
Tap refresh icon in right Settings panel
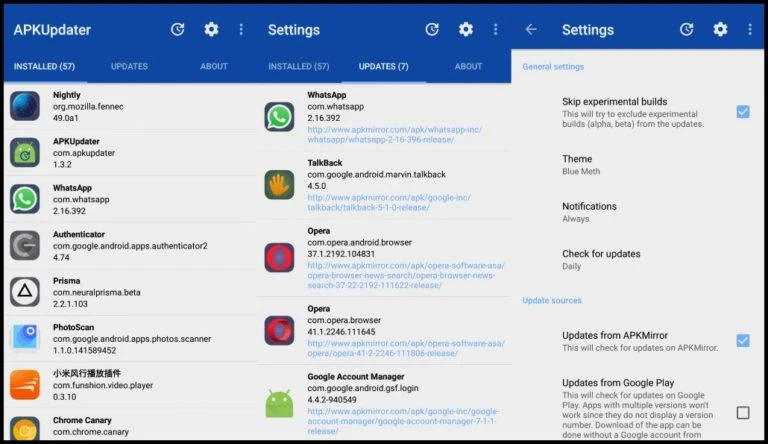click(x=686, y=29)
